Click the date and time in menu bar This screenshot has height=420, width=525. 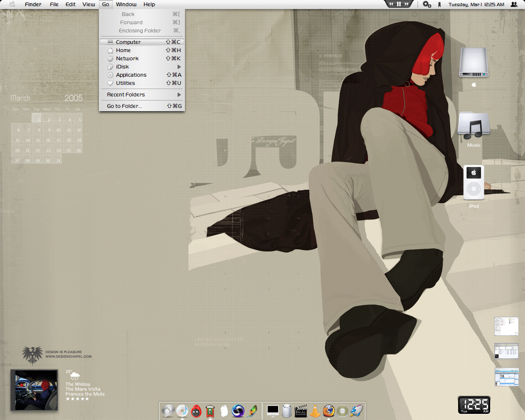[x=476, y=5]
